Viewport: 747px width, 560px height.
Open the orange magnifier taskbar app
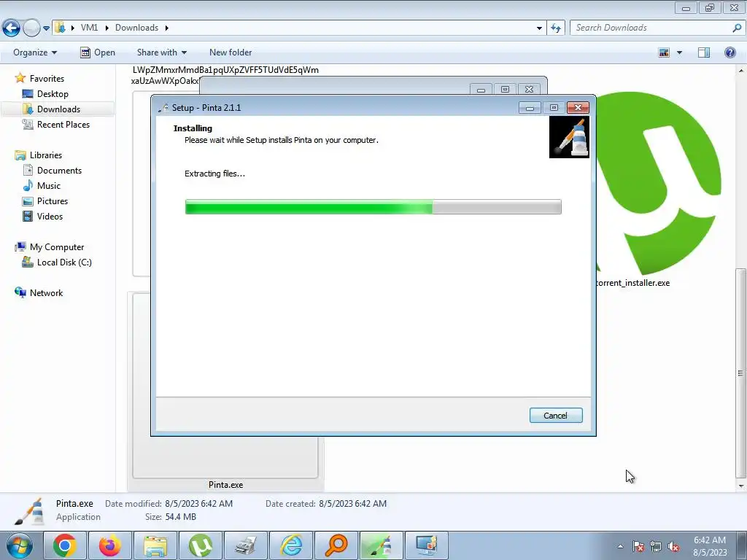(336, 545)
